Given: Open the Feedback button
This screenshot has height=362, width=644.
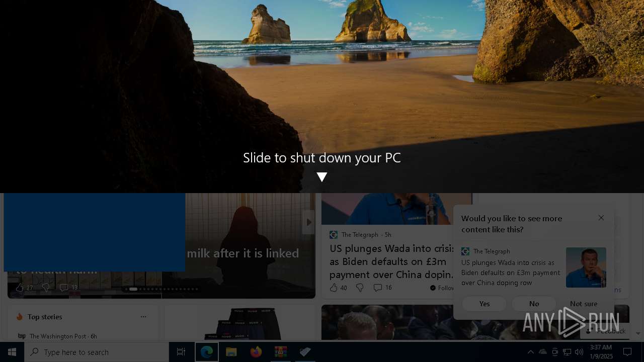Looking at the screenshot, I should coord(605,331).
